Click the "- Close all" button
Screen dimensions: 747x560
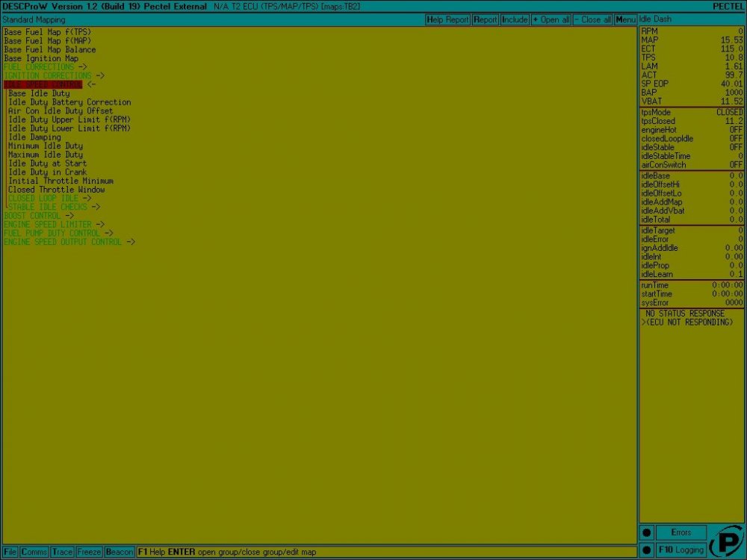pos(594,19)
